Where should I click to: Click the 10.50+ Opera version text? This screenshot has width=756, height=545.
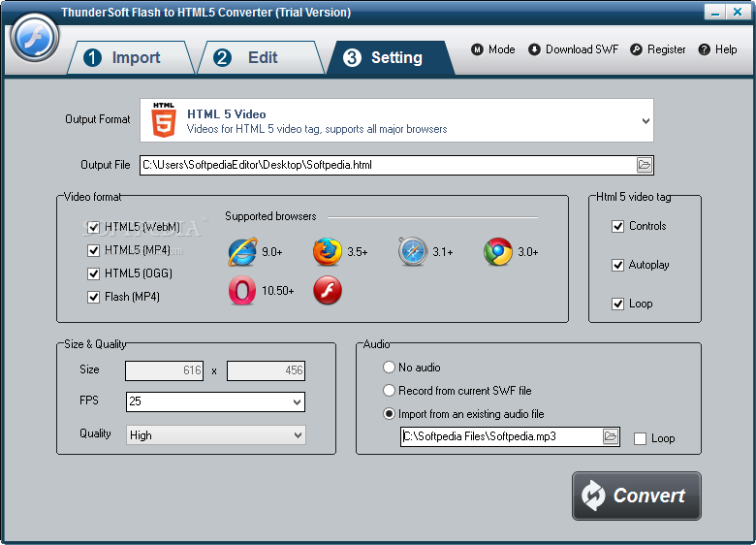[x=278, y=291]
